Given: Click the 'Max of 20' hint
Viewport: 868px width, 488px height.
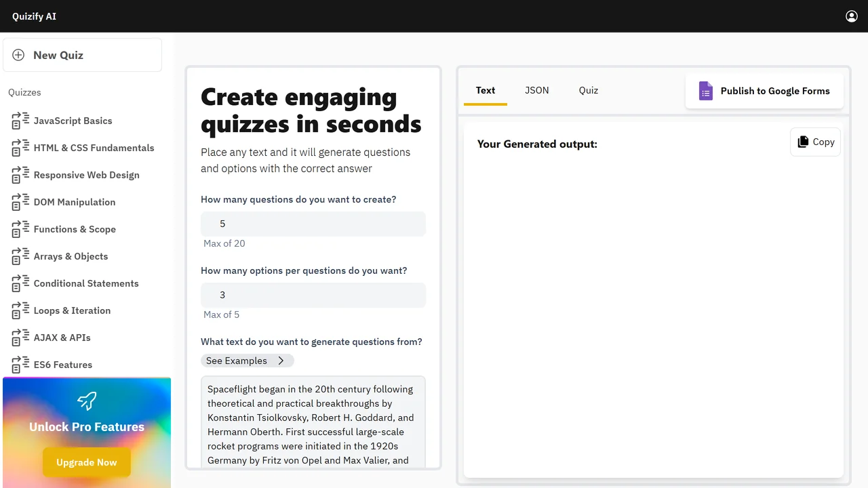Looking at the screenshot, I should [x=224, y=243].
